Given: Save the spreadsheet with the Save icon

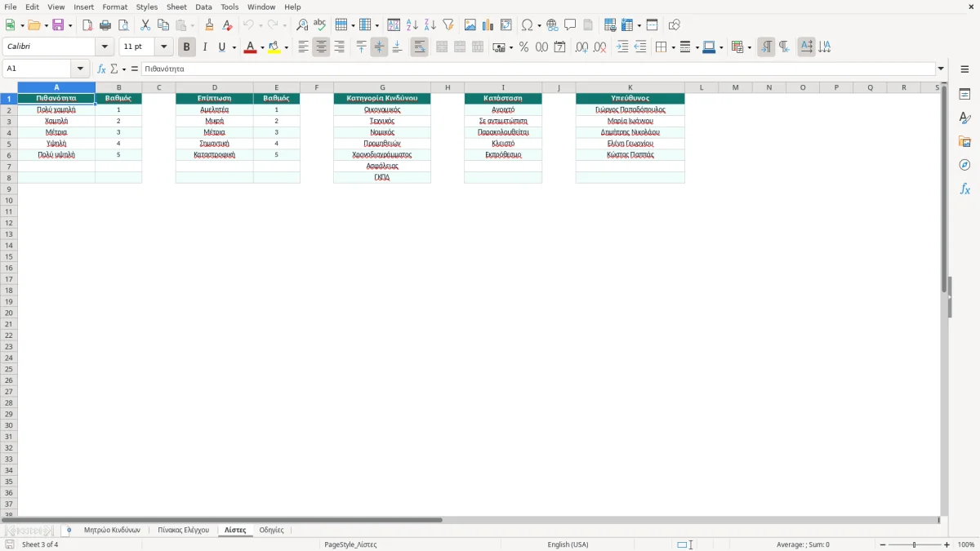Looking at the screenshot, I should click(59, 25).
